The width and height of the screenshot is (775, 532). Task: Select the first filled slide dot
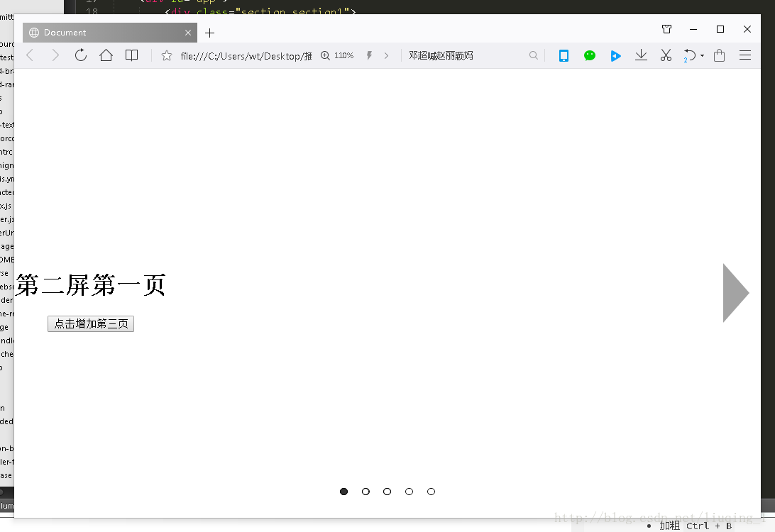click(x=344, y=492)
